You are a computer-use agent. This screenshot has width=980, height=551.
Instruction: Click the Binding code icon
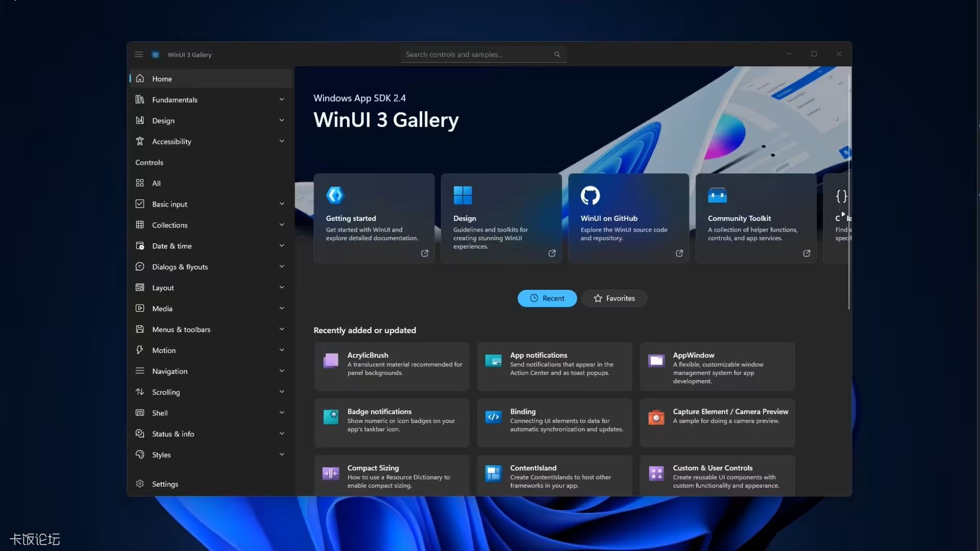[x=494, y=417]
